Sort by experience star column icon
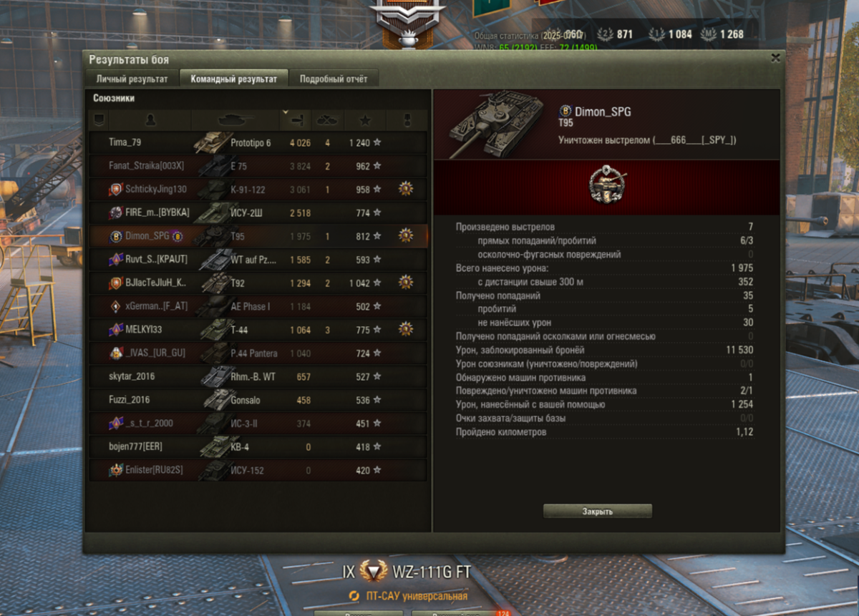 pos(366,120)
